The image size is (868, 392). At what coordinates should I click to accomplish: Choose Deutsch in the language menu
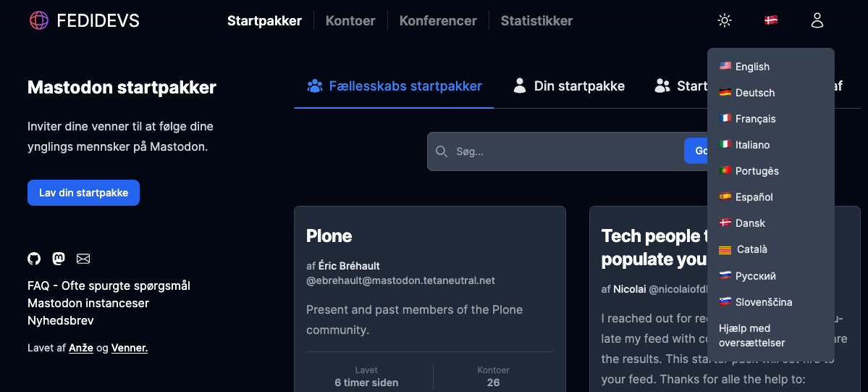click(754, 93)
